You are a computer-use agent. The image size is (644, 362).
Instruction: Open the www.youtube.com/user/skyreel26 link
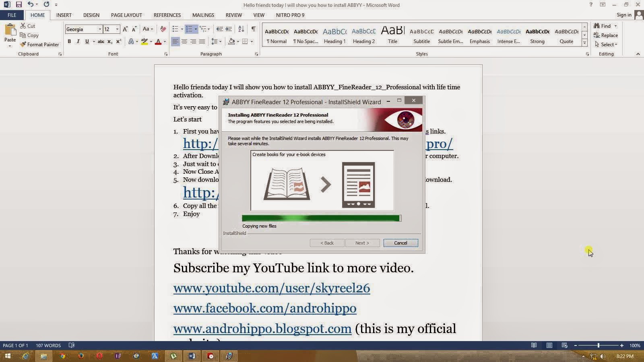point(272,288)
